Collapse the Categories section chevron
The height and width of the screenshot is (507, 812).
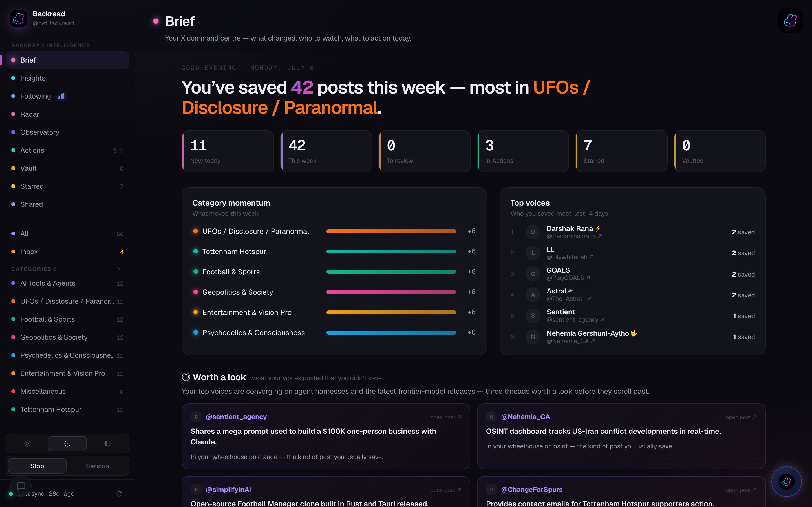(x=119, y=269)
